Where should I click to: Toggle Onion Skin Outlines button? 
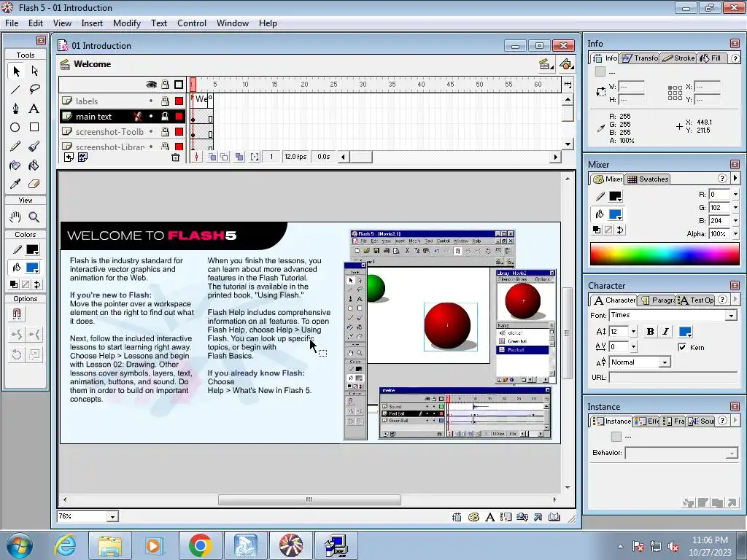point(224,157)
